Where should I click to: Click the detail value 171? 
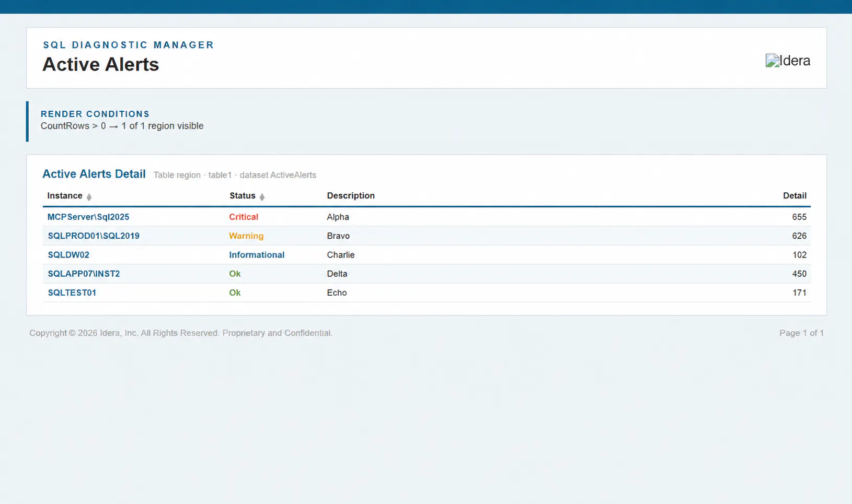pos(799,292)
